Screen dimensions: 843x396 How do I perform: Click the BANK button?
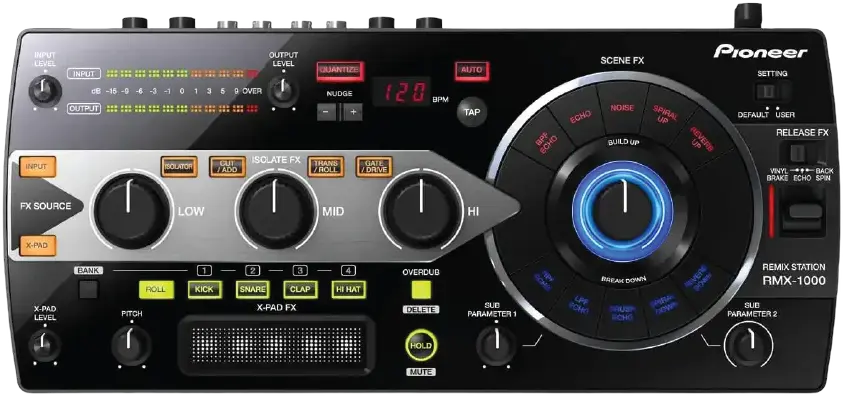88,289
